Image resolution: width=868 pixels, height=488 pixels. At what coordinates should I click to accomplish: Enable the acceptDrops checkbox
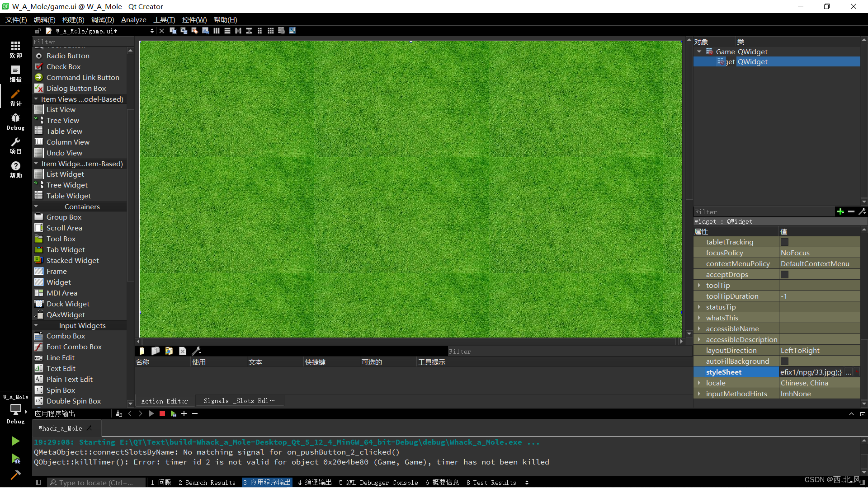pyautogui.click(x=784, y=275)
